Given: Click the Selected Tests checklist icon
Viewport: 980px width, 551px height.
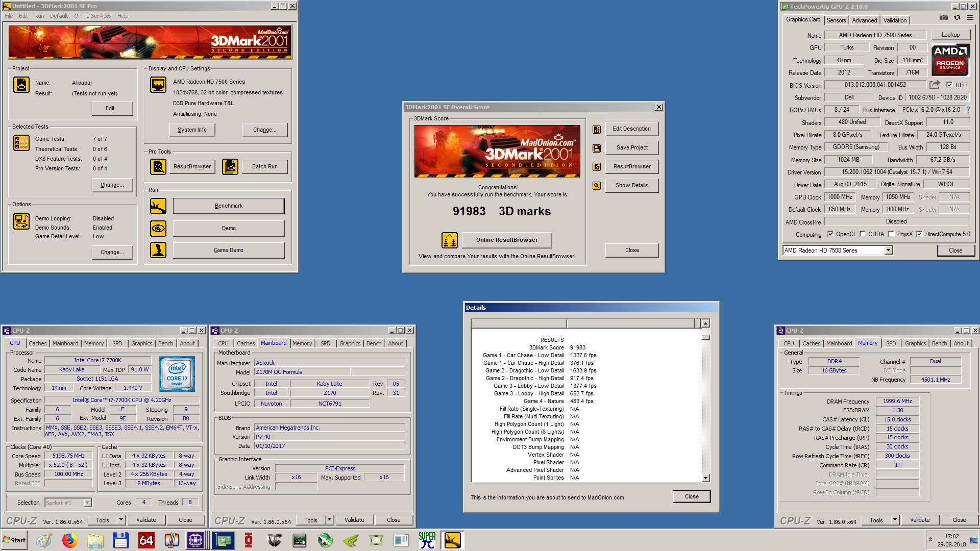Looking at the screenshot, I should point(21,143).
